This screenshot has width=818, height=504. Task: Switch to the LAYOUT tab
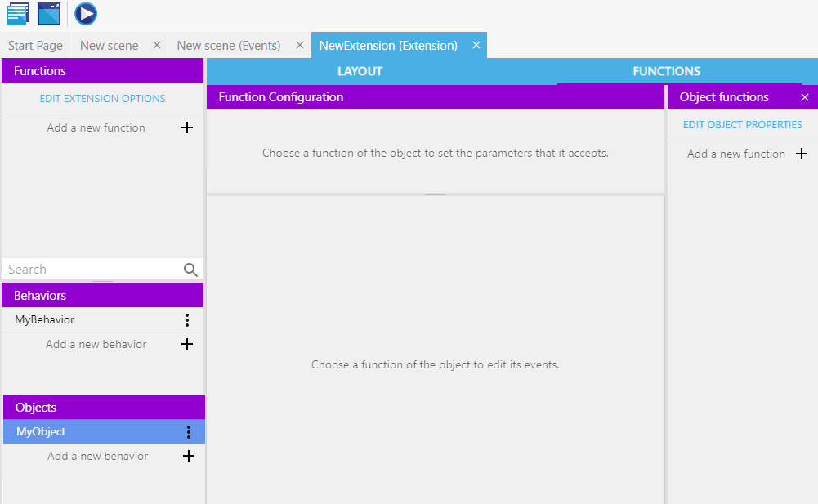click(x=360, y=71)
